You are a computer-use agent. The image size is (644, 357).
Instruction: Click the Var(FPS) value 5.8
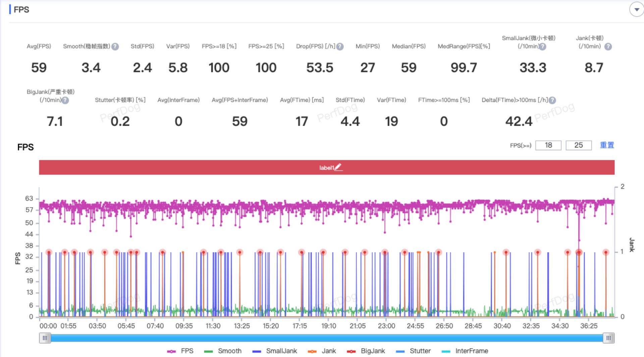(178, 68)
